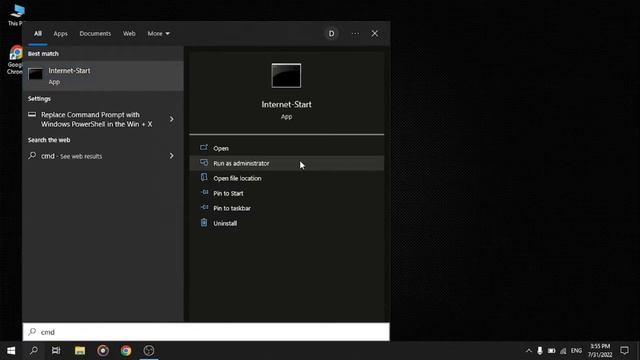Click the settings result monitor icon
640x360 pixels.
click(32, 115)
